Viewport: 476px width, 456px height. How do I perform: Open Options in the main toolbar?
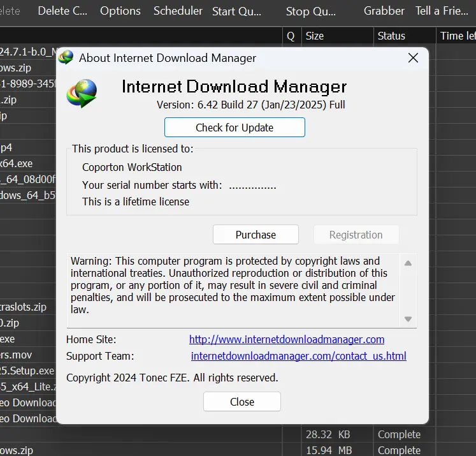tap(120, 11)
